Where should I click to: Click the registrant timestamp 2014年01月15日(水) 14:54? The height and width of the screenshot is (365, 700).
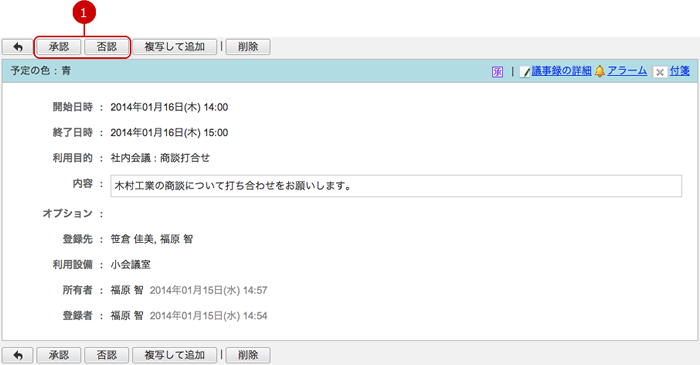click(x=208, y=316)
